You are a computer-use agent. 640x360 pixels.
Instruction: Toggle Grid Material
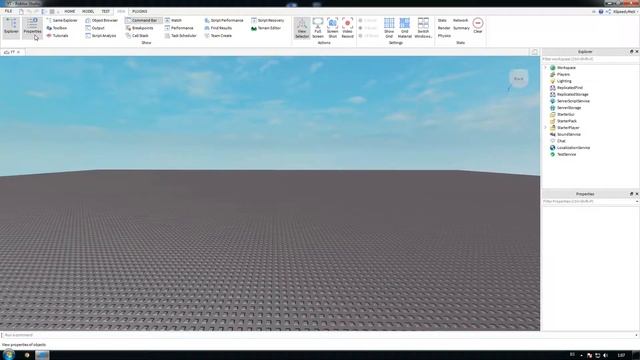pyautogui.click(x=404, y=28)
